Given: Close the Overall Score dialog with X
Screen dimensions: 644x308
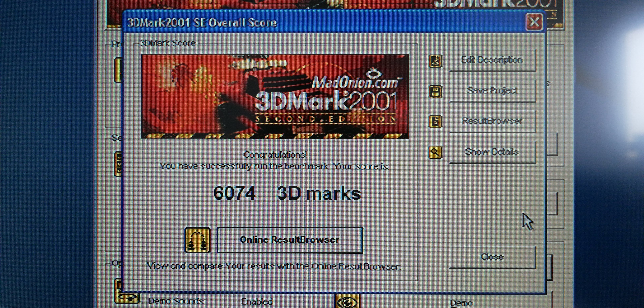Looking at the screenshot, I should click(534, 22).
